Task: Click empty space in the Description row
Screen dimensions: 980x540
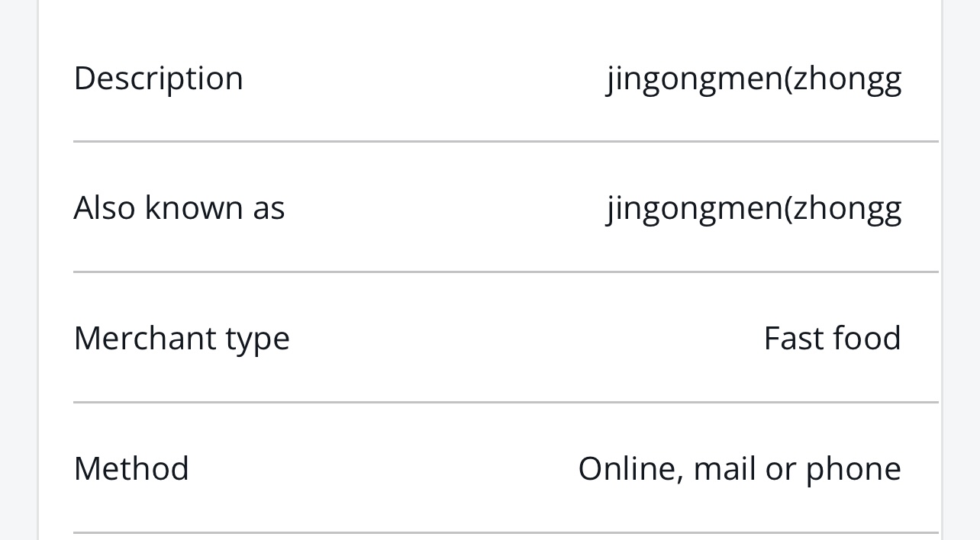Action: (x=424, y=78)
